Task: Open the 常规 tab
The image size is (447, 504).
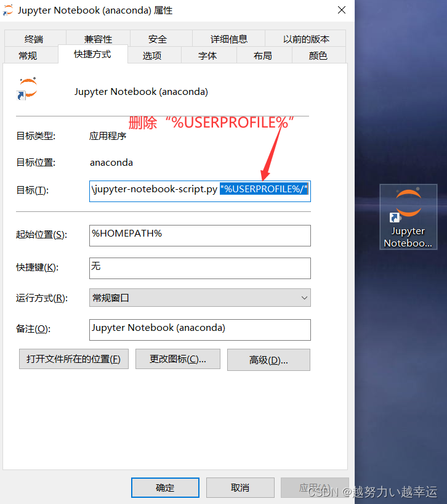Action: tap(31, 55)
